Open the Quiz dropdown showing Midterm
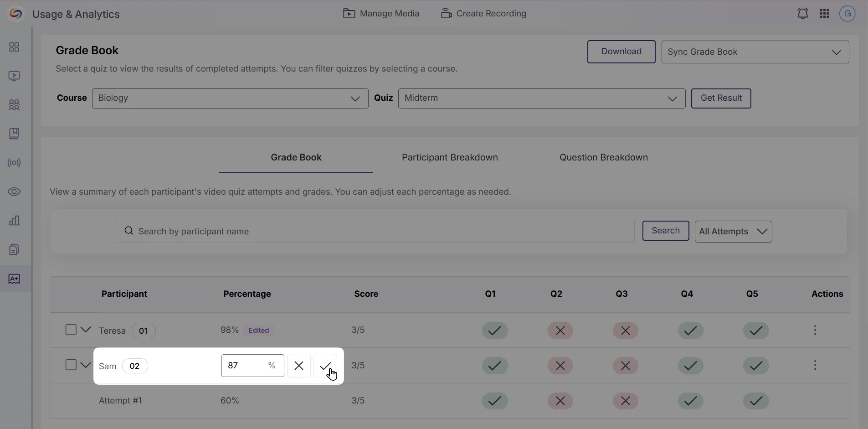This screenshot has width=868, height=429. (x=542, y=98)
